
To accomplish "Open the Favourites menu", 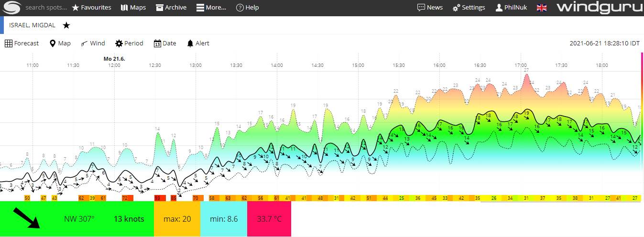I will (91, 8).
